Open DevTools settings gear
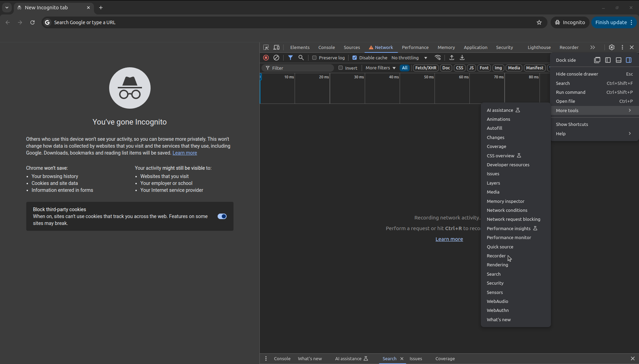 click(x=612, y=47)
